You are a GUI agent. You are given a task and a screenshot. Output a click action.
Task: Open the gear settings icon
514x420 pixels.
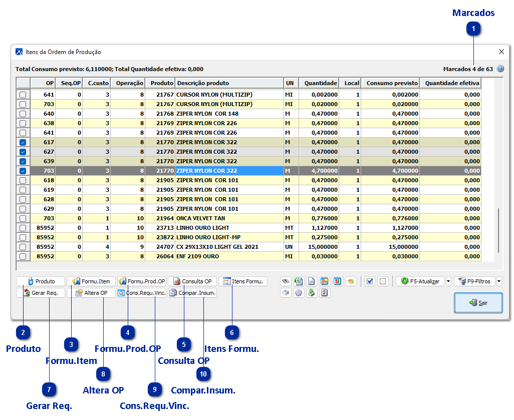click(299, 293)
